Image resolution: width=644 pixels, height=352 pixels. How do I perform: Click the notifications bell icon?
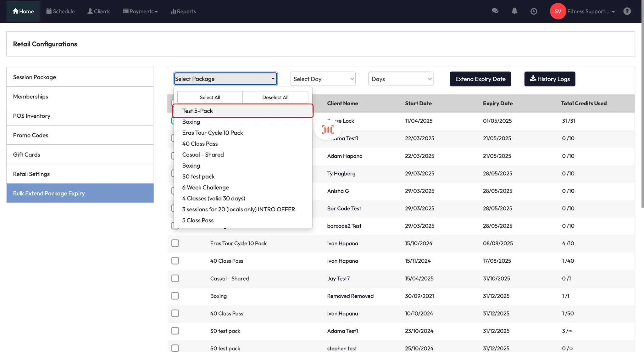pos(514,11)
